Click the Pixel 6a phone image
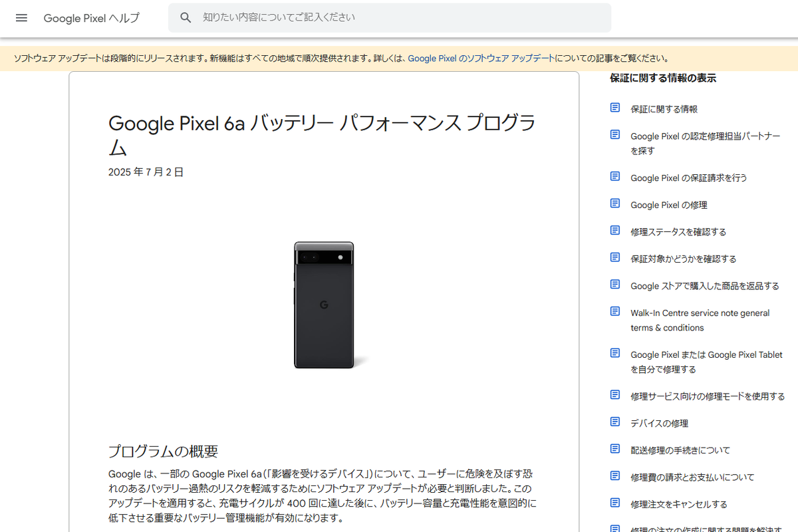 coord(324,305)
